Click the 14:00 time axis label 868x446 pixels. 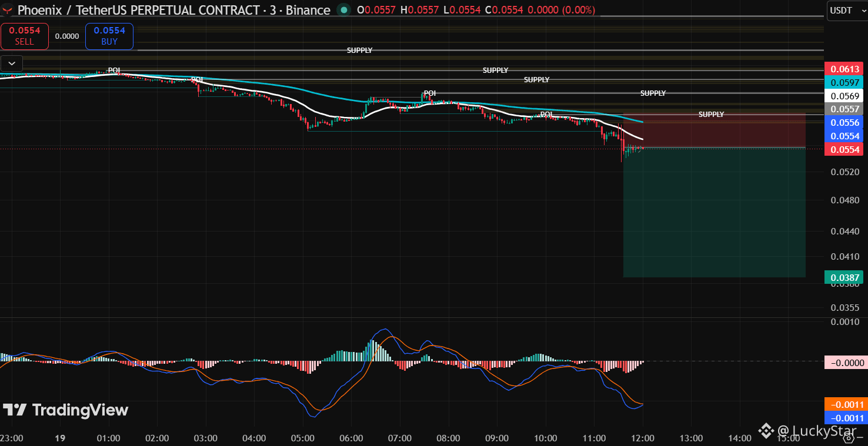739,438
